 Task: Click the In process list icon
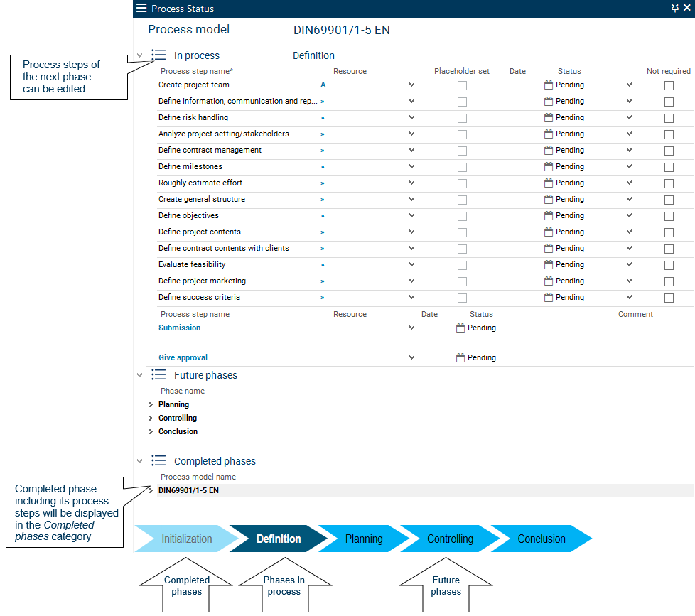(x=158, y=55)
